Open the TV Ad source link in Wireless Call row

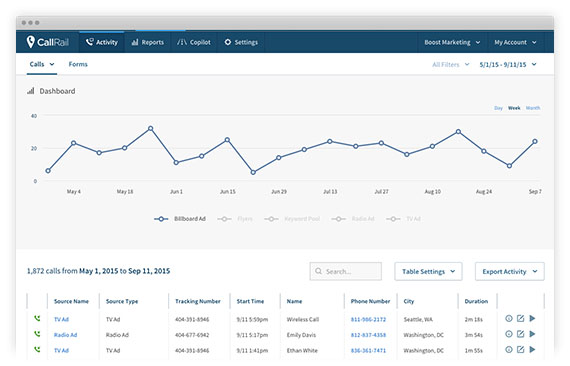[61, 319]
